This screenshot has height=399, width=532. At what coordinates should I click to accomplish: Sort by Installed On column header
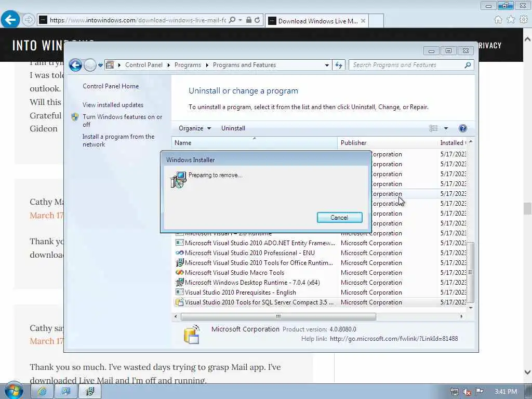[452, 142]
